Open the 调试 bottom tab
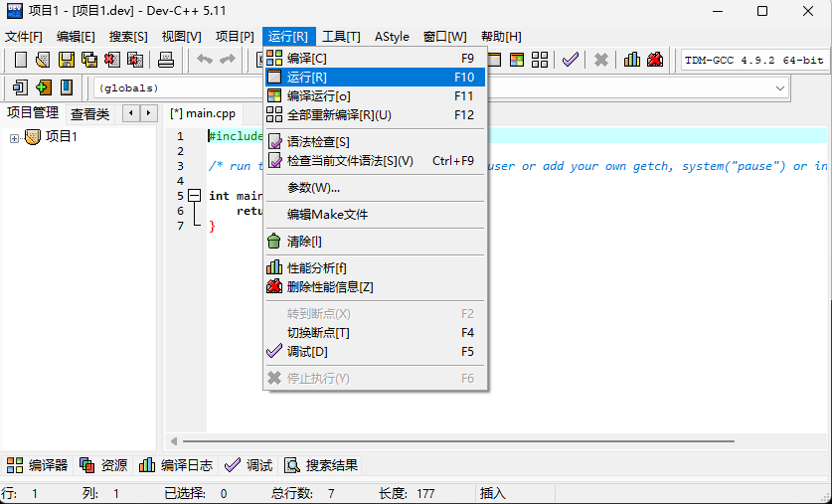832x504 pixels. (x=249, y=466)
